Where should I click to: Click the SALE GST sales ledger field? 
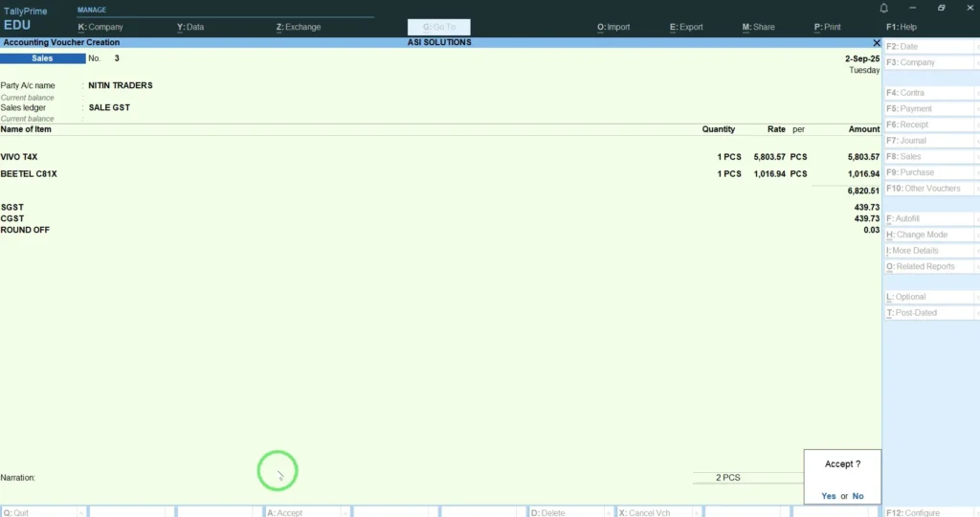pos(109,107)
